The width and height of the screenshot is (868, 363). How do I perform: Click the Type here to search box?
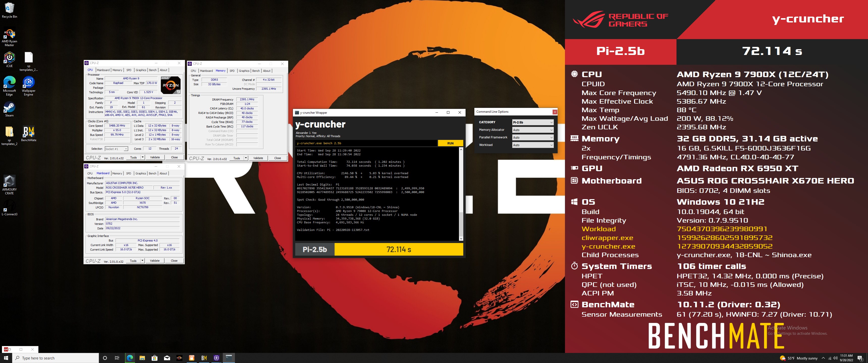[56, 358]
